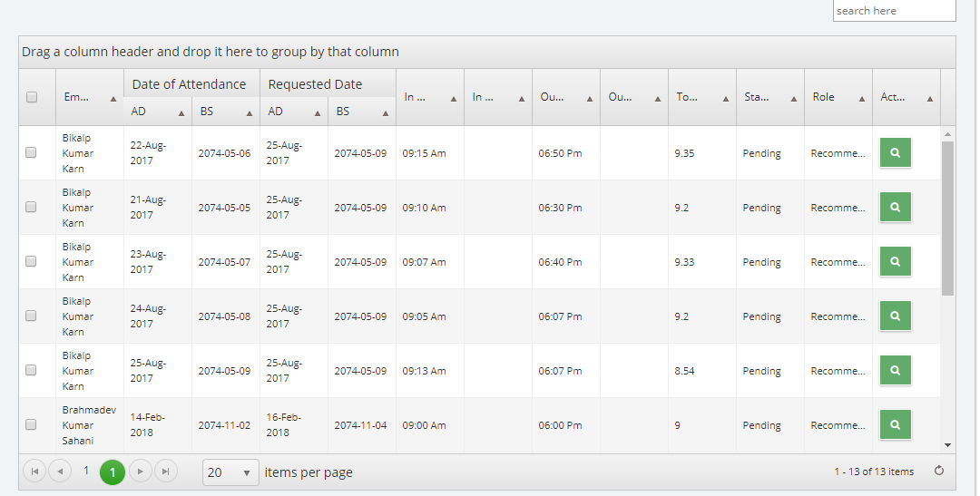The width and height of the screenshot is (980, 496).
Task: View details of Brahmadev Kumar Sahani request
Action: 895,424
